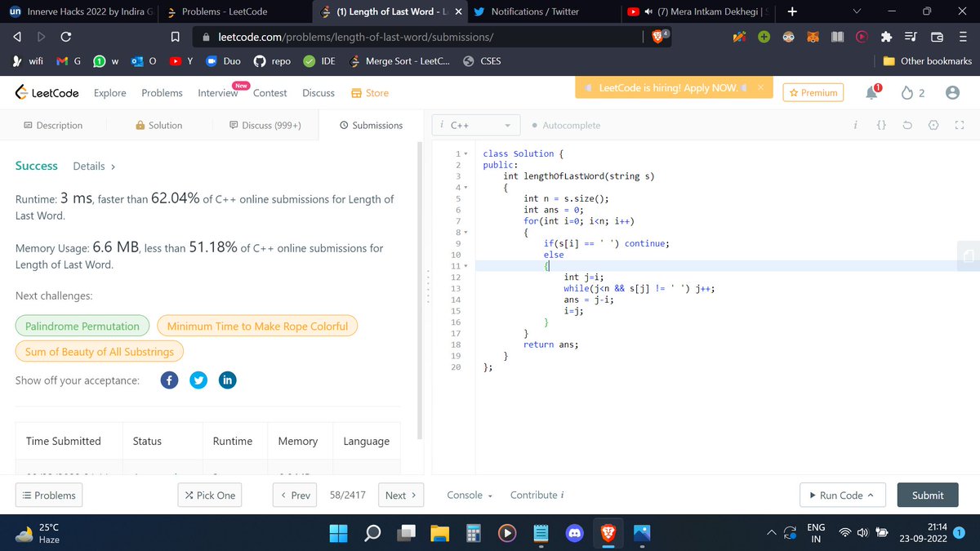This screenshot has width=980, height=551.
Task: Click the address bar URL field
Action: click(x=416, y=38)
